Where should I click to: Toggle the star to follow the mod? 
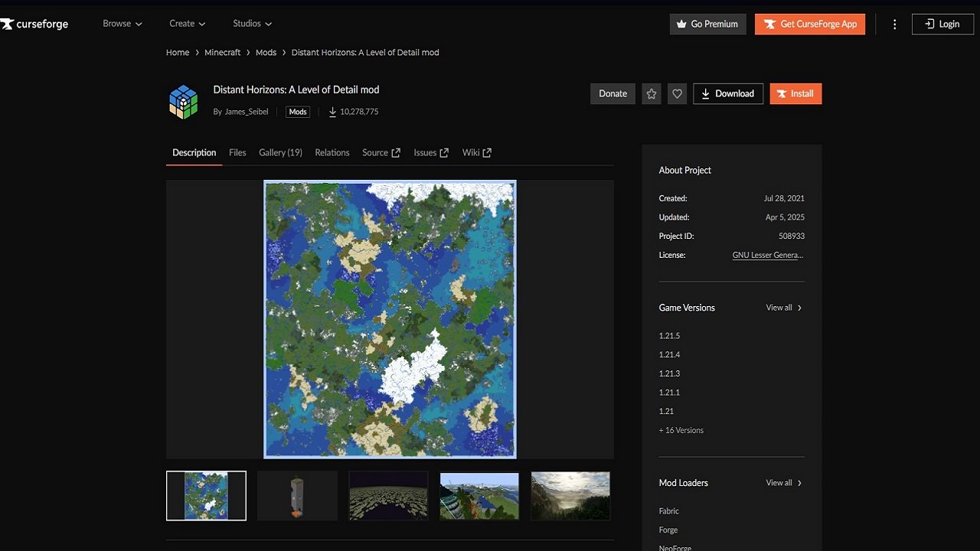pyautogui.click(x=651, y=93)
